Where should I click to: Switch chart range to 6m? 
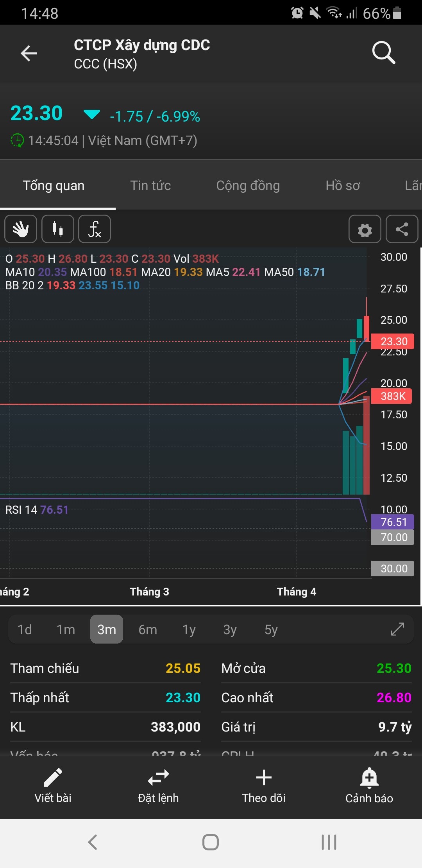148,629
